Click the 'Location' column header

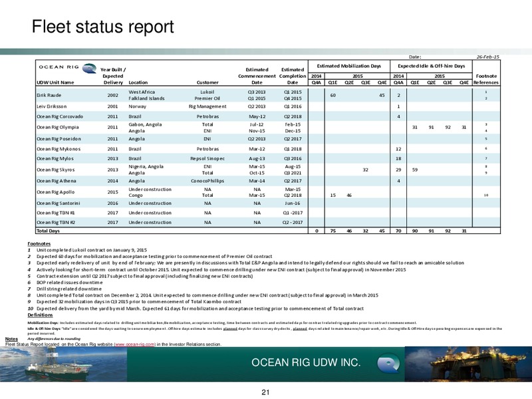tap(138, 82)
